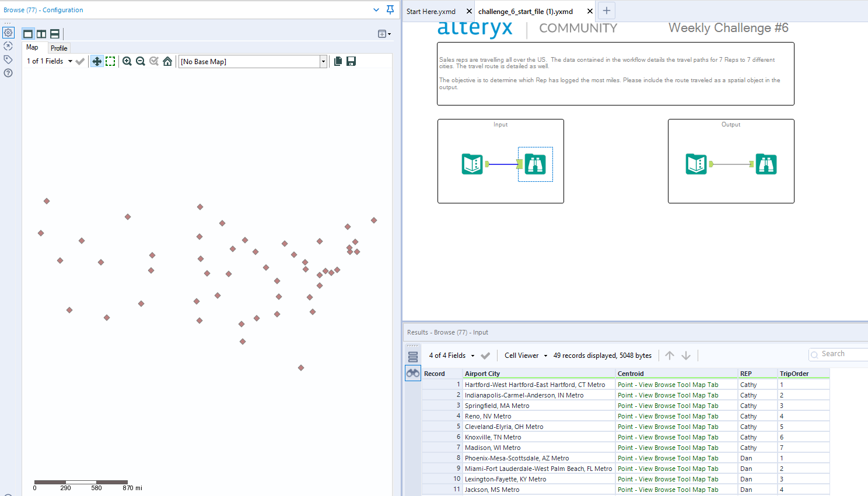Click the Browse binoculars tool in Input container
Screen dimensions: 868x496
[535, 164]
